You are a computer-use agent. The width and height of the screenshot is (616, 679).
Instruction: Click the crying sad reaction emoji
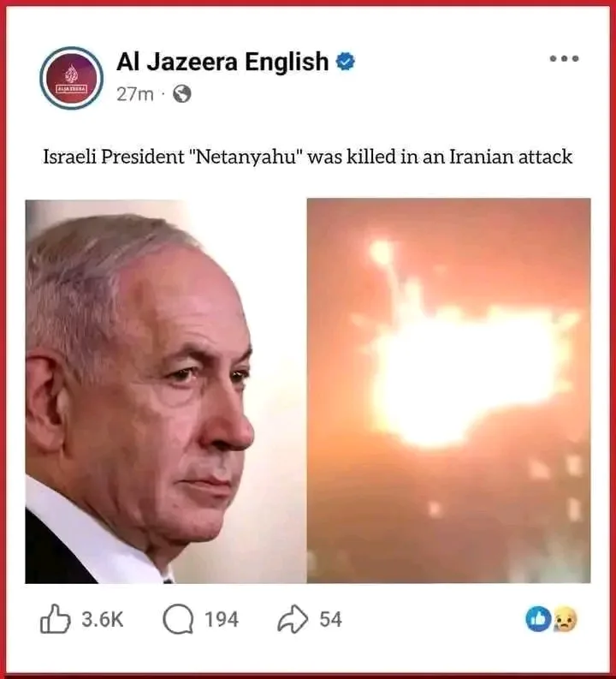(565, 619)
